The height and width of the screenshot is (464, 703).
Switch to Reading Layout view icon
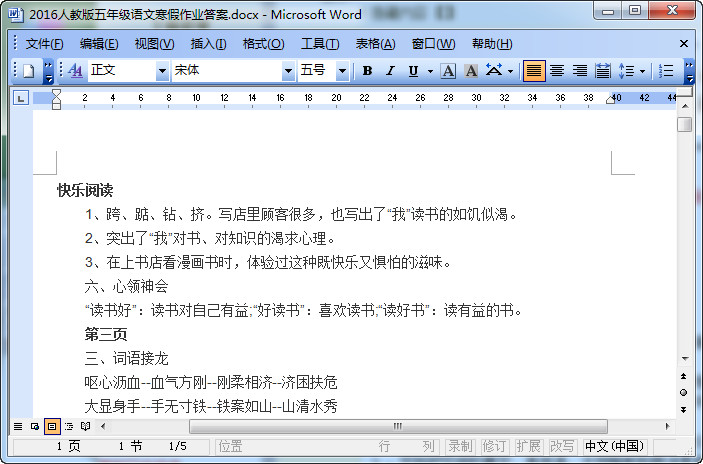click(x=86, y=426)
